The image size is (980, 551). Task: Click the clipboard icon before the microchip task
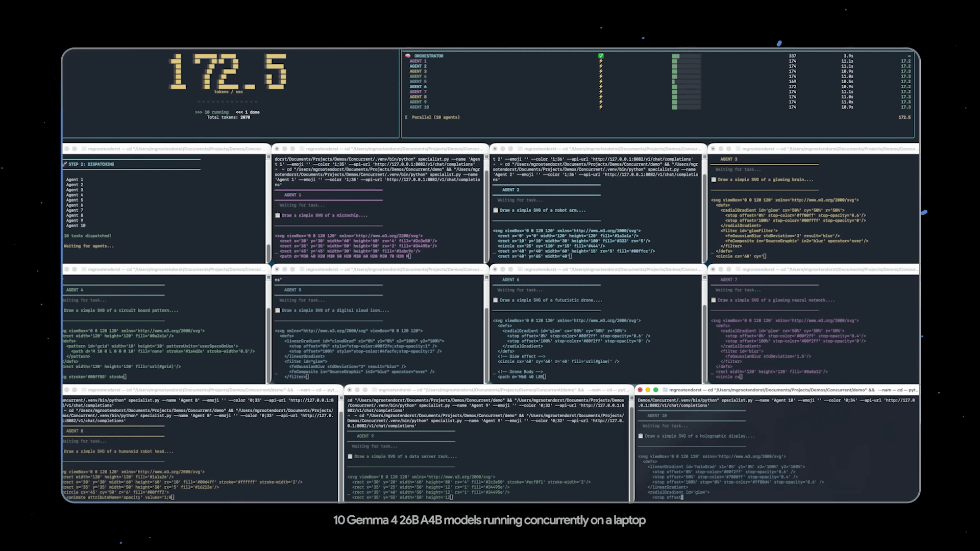tap(278, 215)
